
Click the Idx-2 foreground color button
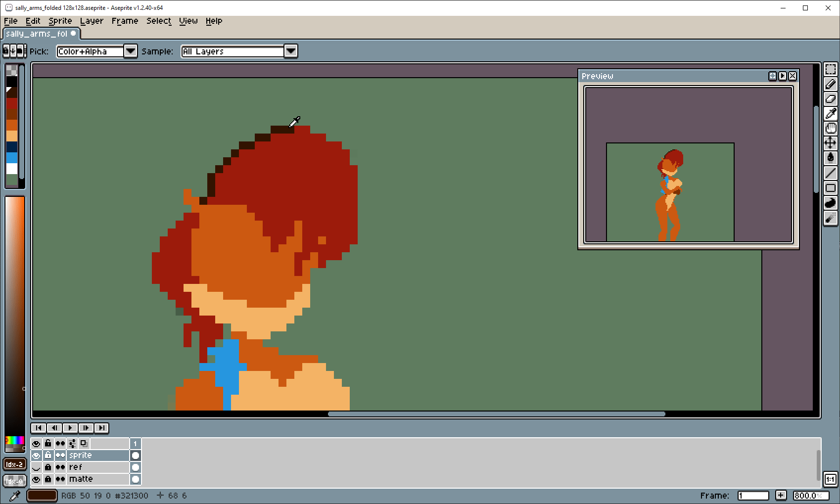[x=14, y=464]
